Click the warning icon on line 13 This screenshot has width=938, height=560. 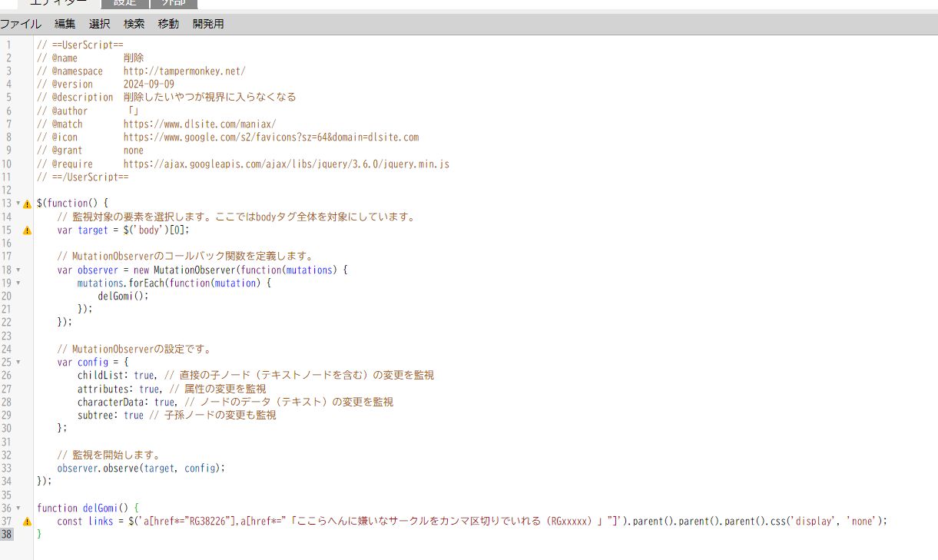[27, 204]
